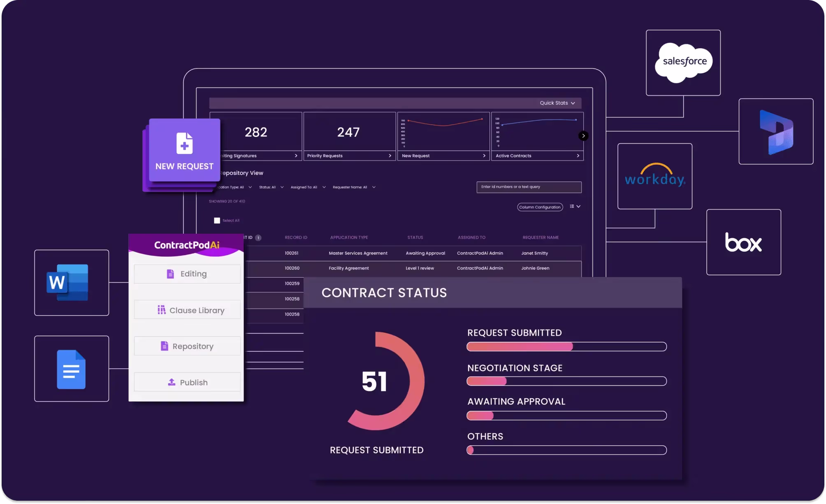
Task: Click the circular gauge showing 51
Action: [x=386, y=381]
